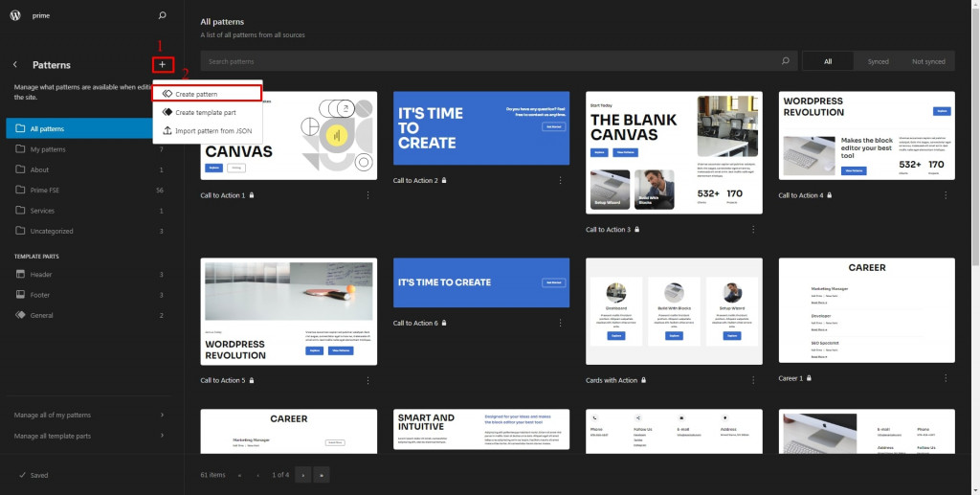Click the plus icon to add pattern
This screenshot has width=980, height=495.
tap(163, 64)
